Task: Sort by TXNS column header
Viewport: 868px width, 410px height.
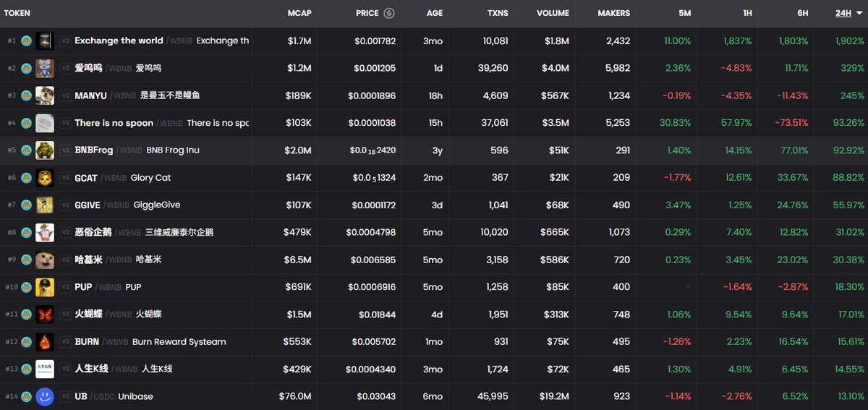Action: tap(498, 13)
